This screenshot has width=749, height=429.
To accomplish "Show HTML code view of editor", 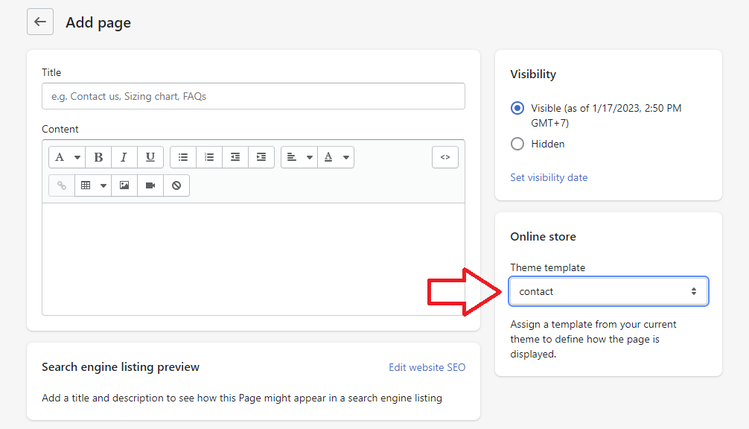I will click(x=445, y=157).
